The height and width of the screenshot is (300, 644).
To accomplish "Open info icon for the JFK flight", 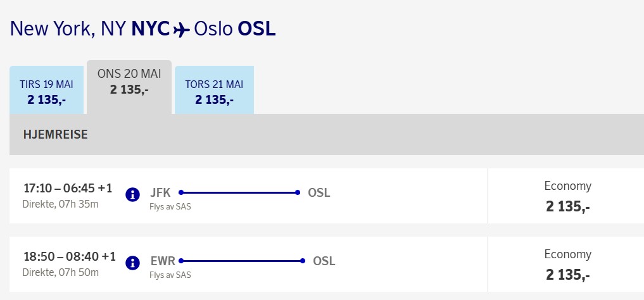I will (x=132, y=194).
